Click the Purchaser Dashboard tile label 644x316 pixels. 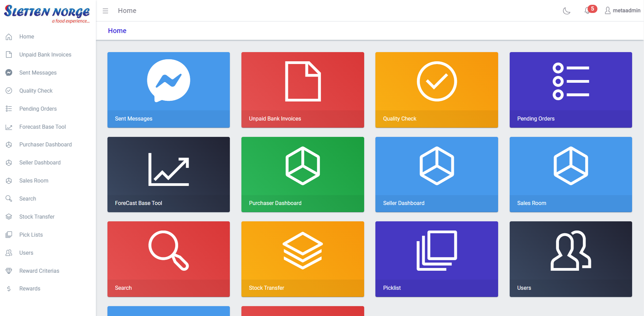click(x=275, y=203)
